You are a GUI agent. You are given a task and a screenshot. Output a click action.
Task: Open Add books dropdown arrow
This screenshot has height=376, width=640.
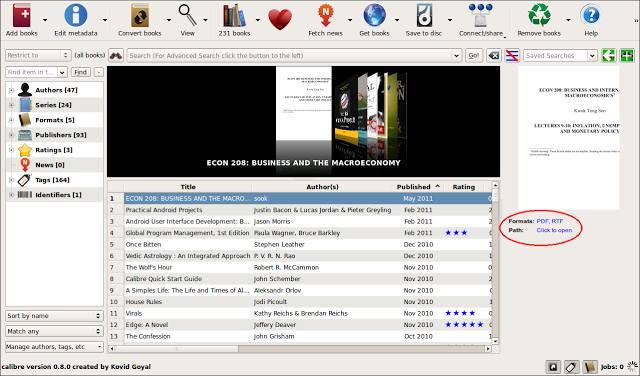point(45,20)
